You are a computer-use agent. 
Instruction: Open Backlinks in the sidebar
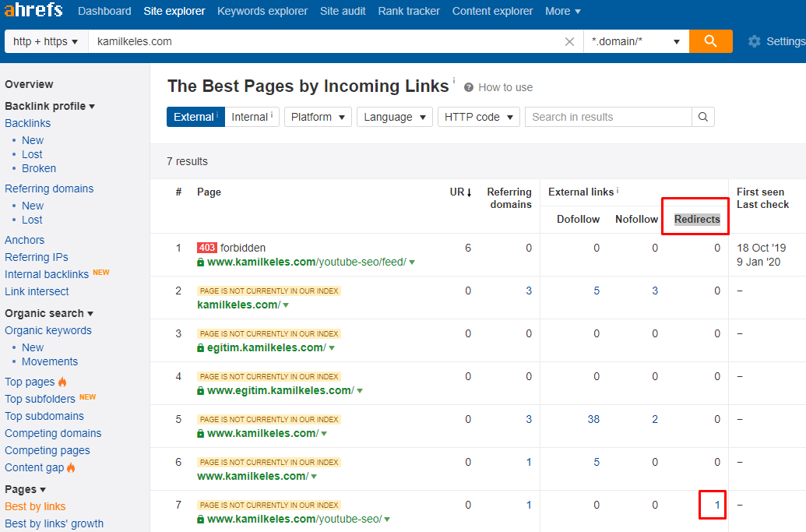point(28,123)
